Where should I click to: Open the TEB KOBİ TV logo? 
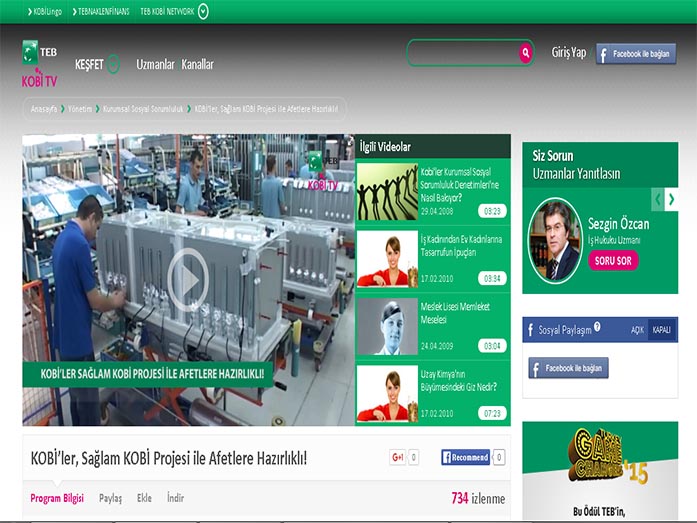click(x=40, y=64)
